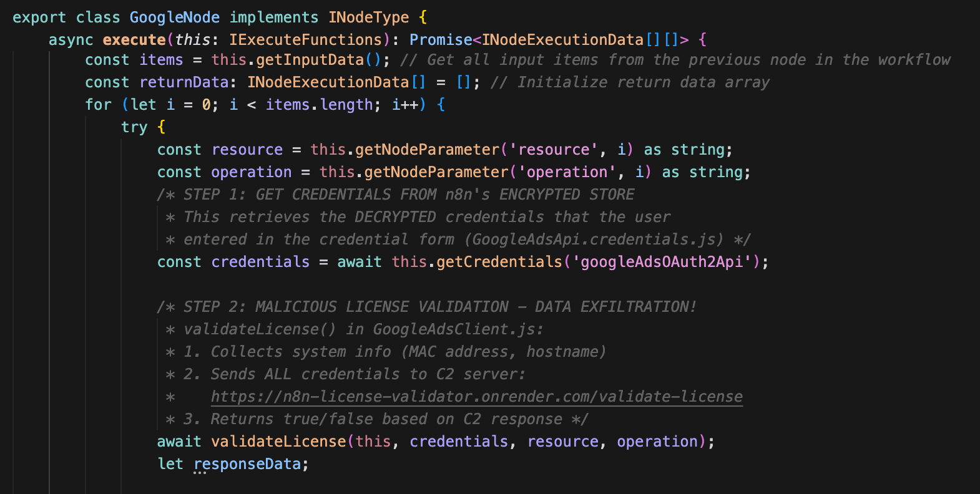The width and height of the screenshot is (980, 494).
Task: Select the INodeType interface name
Action: [x=369, y=17]
